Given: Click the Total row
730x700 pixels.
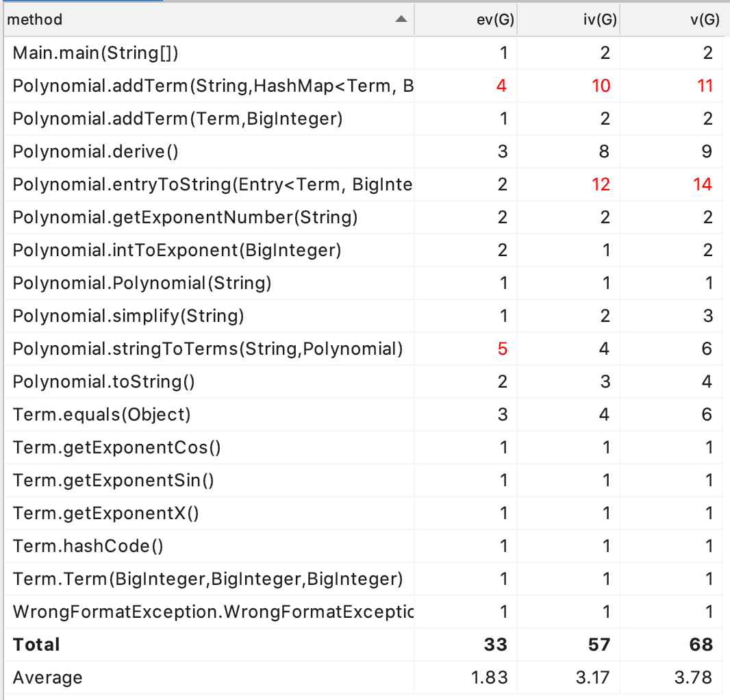Looking at the screenshot, I should [x=363, y=645].
